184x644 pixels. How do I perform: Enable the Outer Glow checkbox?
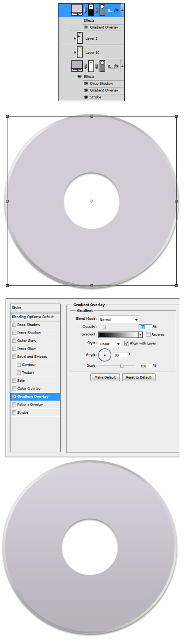click(x=14, y=341)
